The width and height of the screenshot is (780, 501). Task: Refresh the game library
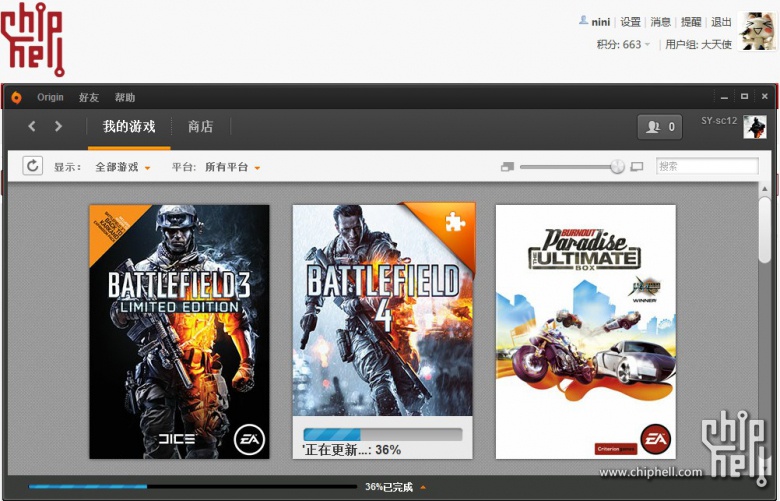tap(33, 166)
